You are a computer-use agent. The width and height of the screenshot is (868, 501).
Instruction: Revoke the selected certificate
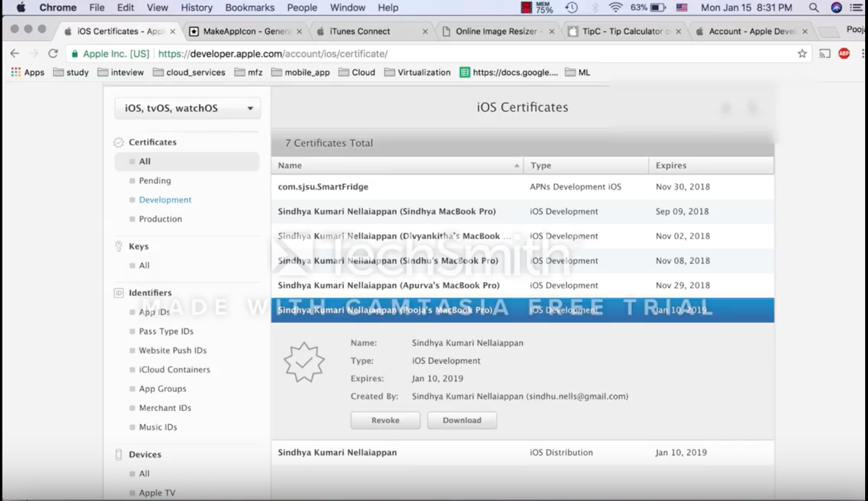(x=386, y=421)
